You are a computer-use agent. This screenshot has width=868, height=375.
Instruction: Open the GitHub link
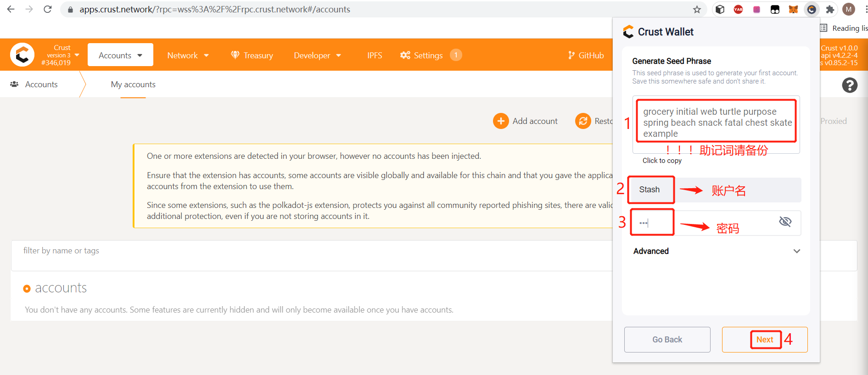click(586, 55)
